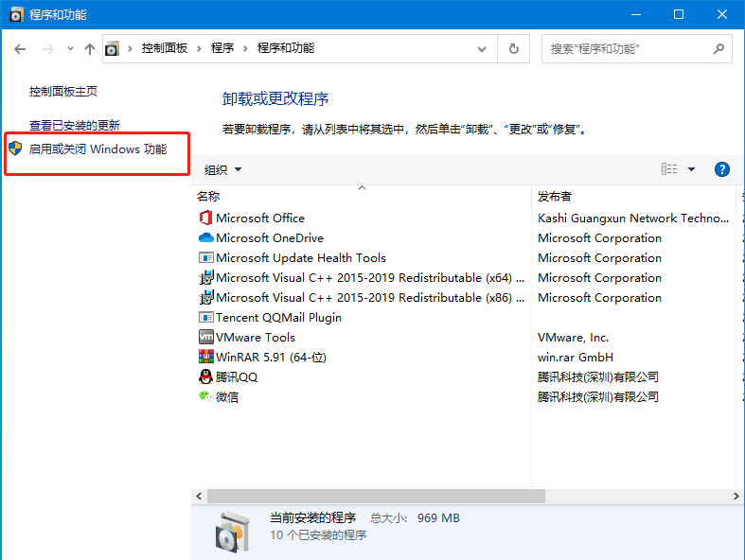Open 控制面板主页 link
Screen dimensions: 745x560
click(63, 91)
